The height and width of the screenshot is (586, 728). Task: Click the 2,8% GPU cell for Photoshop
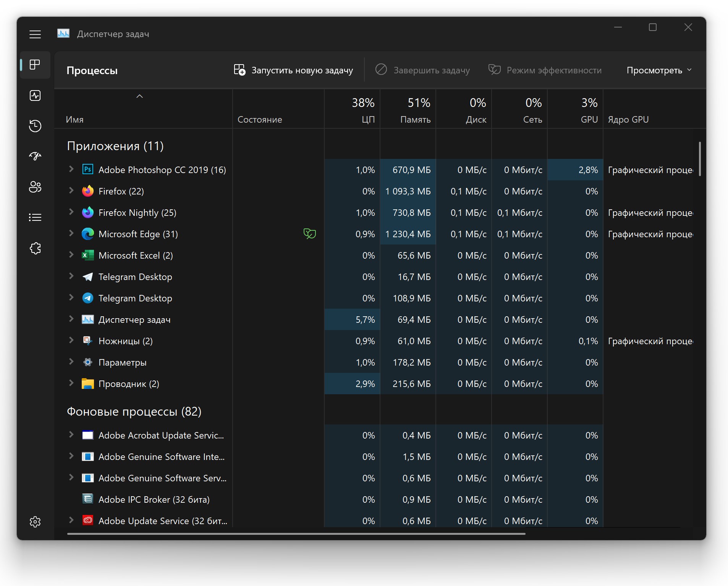tap(575, 170)
